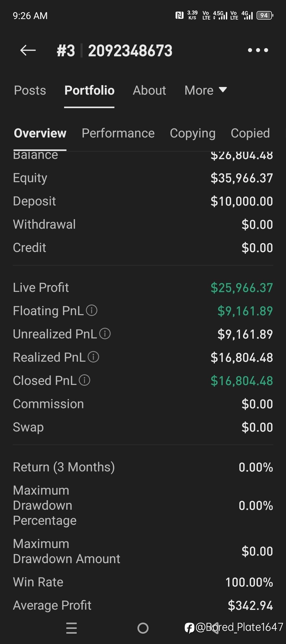
Task: Tap the account number 2092348673 title
Action: point(130,50)
